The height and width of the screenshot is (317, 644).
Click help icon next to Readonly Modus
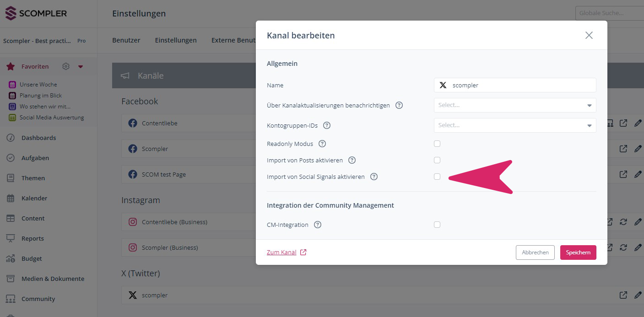[x=322, y=144]
